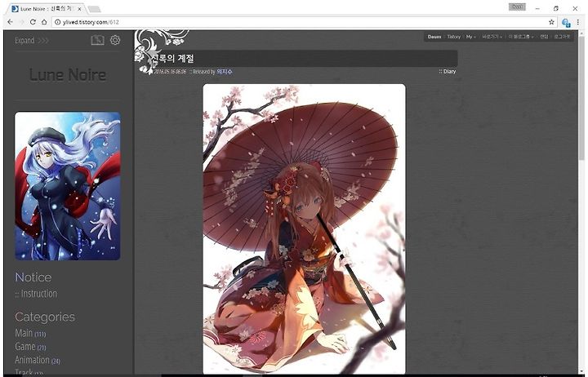Go back to the previous page
Viewport: 588px width, 377px height.
tap(10, 22)
